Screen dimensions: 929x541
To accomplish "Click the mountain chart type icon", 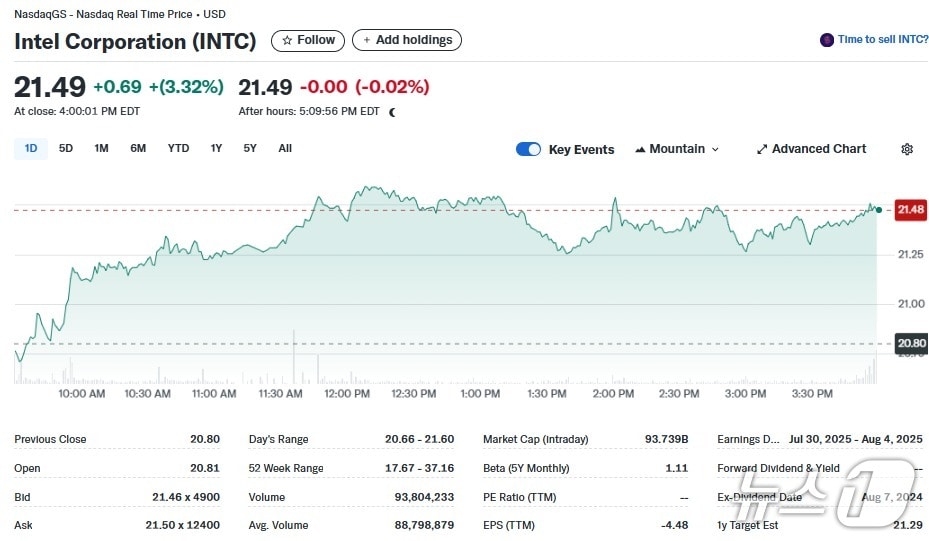I will tap(639, 150).
